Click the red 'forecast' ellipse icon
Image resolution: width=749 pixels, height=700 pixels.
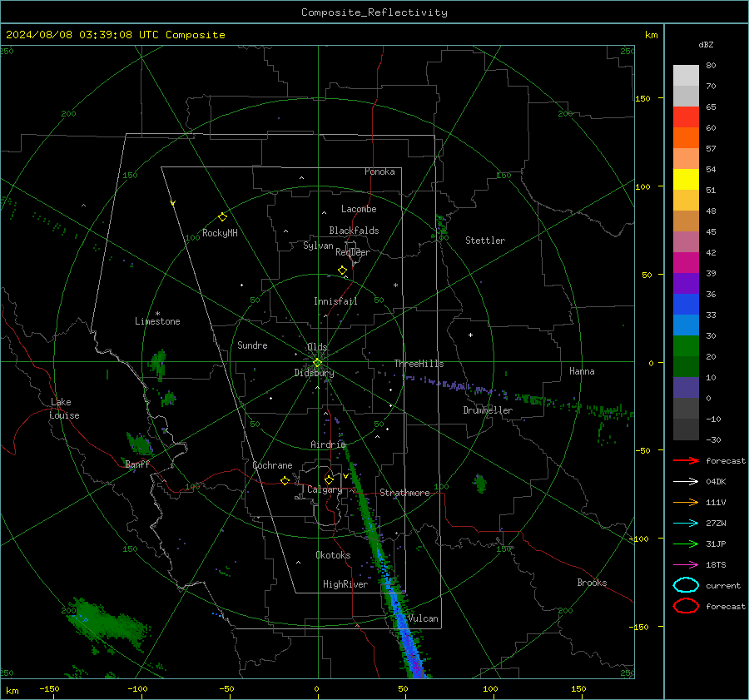[686, 606]
